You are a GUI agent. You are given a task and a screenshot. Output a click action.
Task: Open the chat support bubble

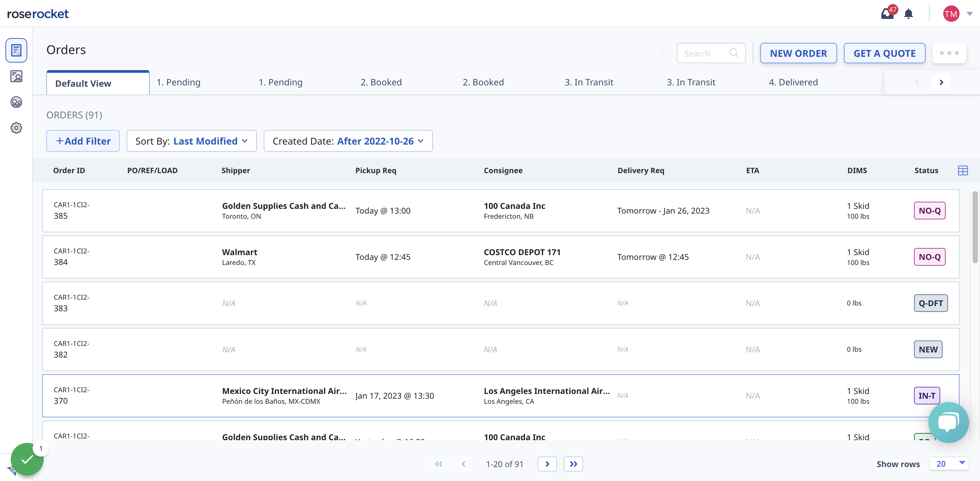coord(948,422)
